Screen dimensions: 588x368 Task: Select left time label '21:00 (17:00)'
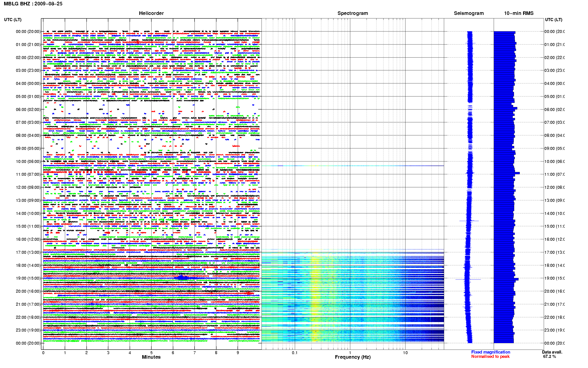pos(28,304)
